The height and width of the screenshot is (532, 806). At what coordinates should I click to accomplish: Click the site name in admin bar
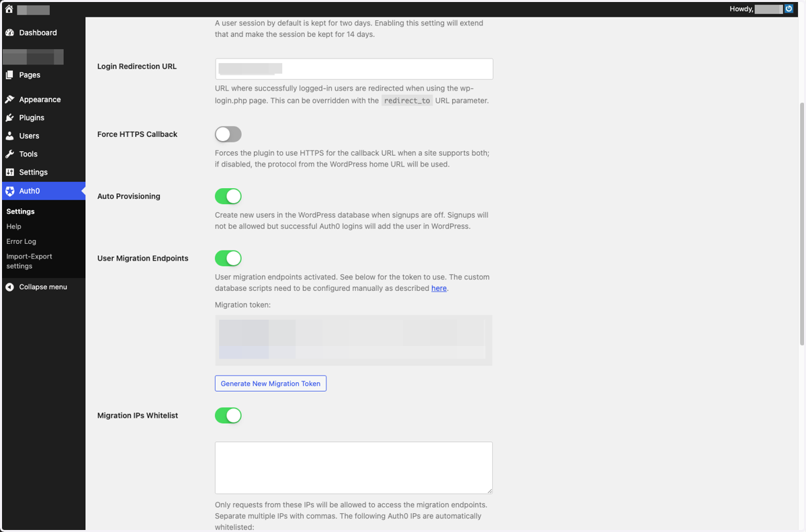[x=34, y=9]
